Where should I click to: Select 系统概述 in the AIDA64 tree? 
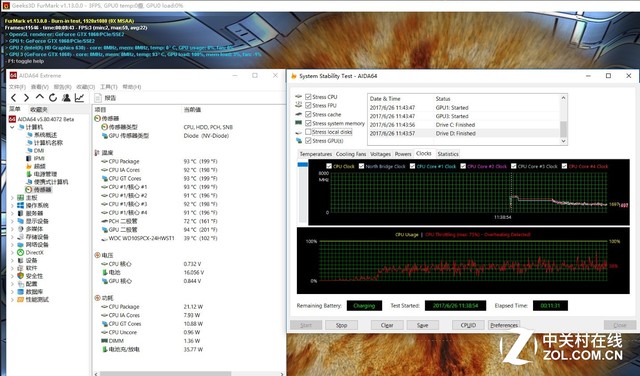45,135
